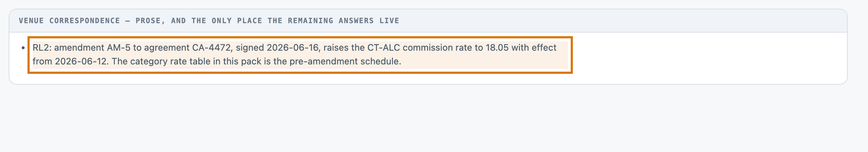The width and height of the screenshot is (868, 152).
Task: Click the effective date 2026-06-12
Action: click(x=81, y=62)
